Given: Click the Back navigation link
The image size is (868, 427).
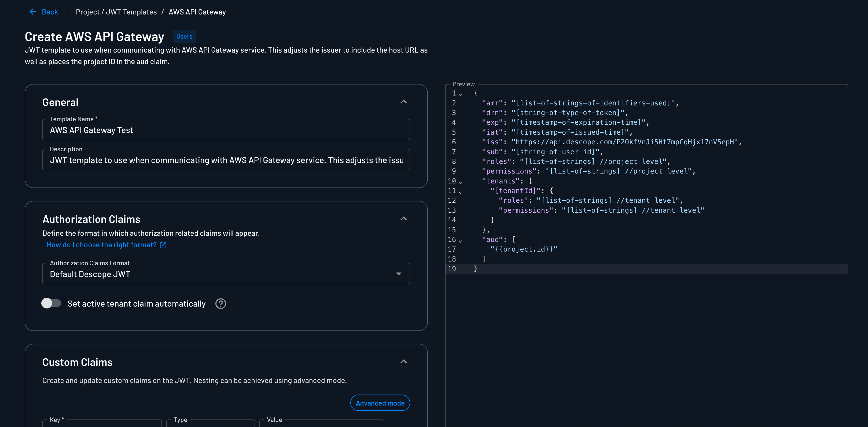Looking at the screenshot, I should [50, 12].
